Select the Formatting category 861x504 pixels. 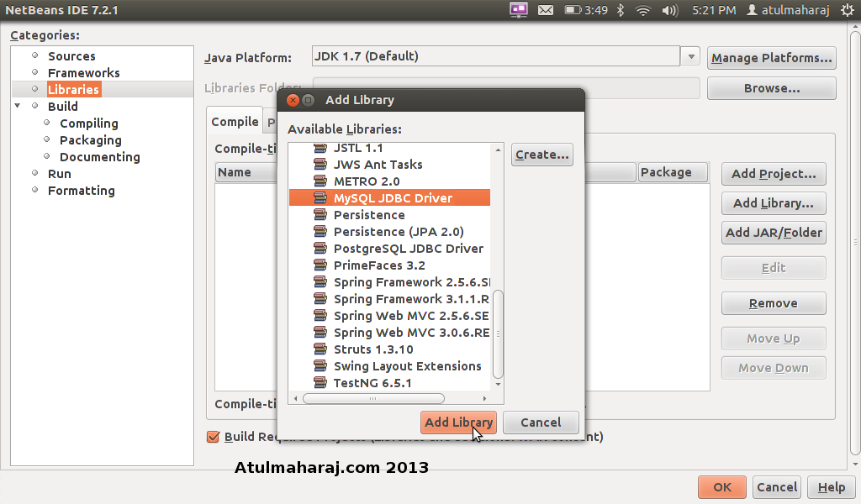click(x=82, y=191)
